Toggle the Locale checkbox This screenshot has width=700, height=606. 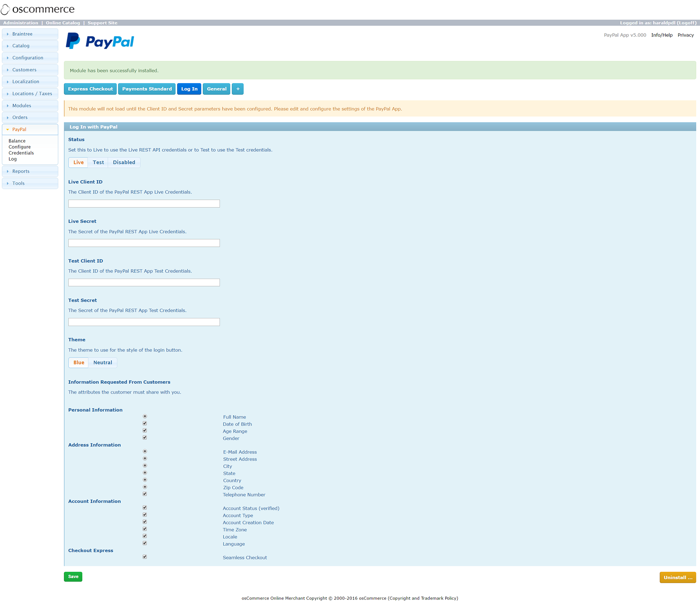click(145, 536)
